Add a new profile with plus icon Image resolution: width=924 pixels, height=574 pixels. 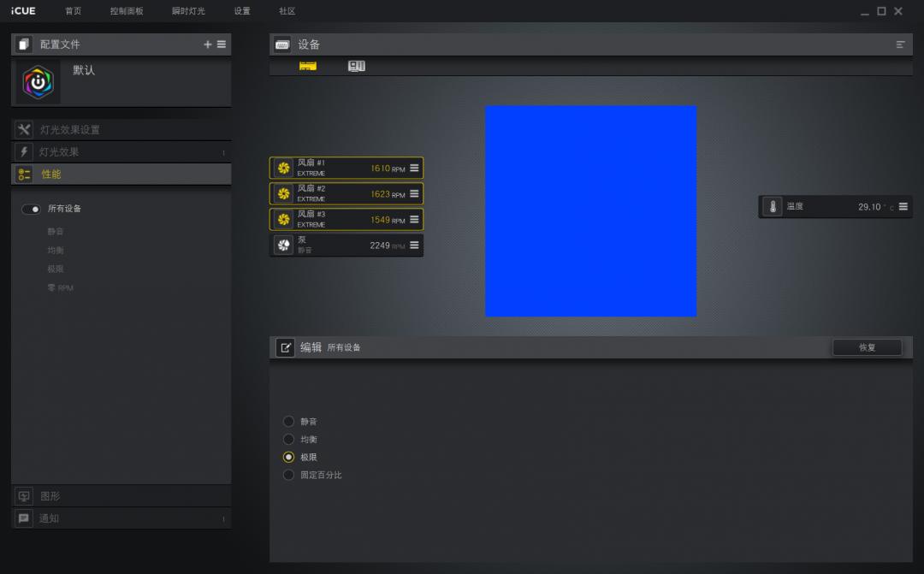[x=207, y=44]
